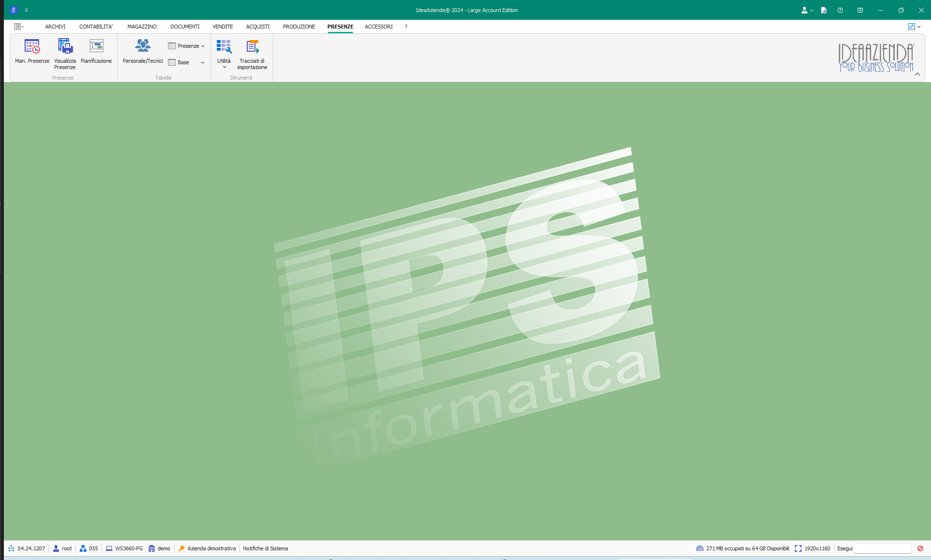
Task: Click the memory gauge icon
Action: click(700, 548)
